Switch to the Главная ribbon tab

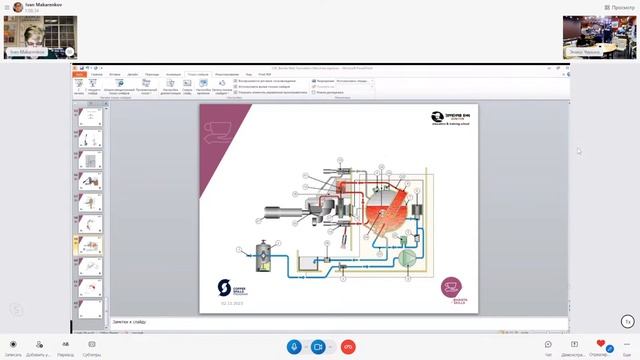tap(97, 74)
